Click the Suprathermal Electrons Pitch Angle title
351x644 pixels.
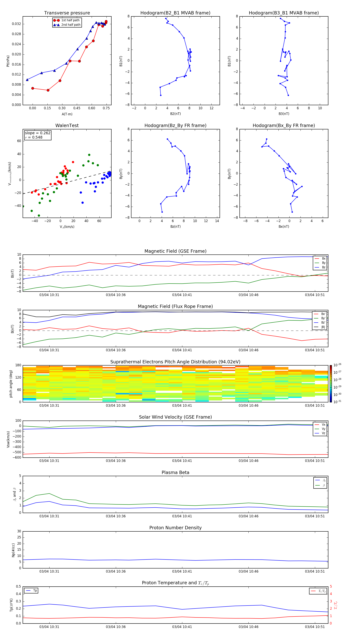(x=175, y=362)
